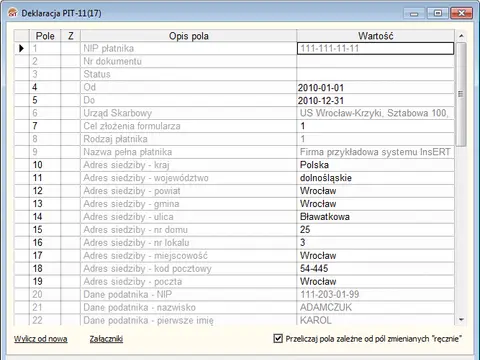The height and width of the screenshot is (360, 480).
Task: Click 'Dane podatnika - nazwisko' description
Action: 188,307
